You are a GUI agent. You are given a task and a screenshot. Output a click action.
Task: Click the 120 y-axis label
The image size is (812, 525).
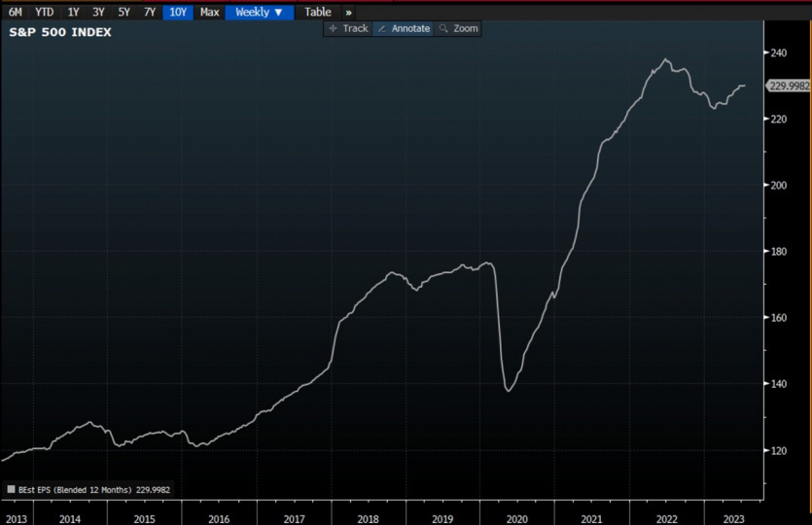[778, 451]
